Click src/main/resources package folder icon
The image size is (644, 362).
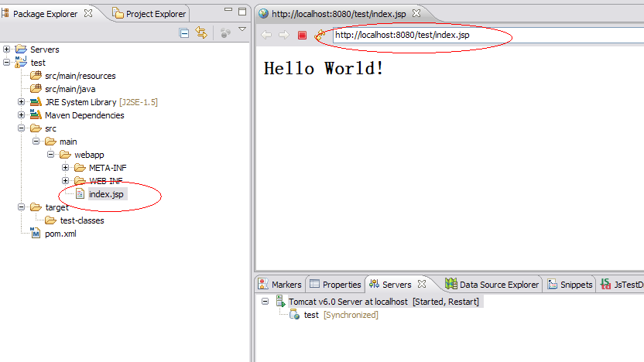36,76
